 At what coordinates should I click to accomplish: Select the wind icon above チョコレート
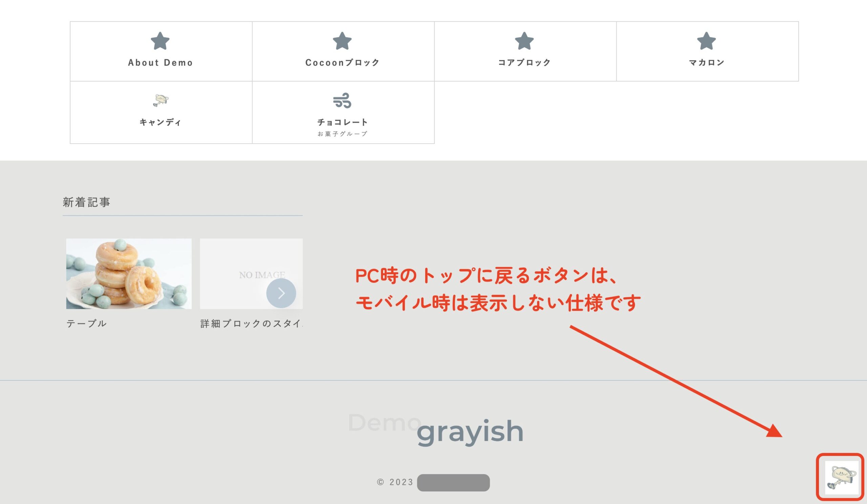coord(343,101)
